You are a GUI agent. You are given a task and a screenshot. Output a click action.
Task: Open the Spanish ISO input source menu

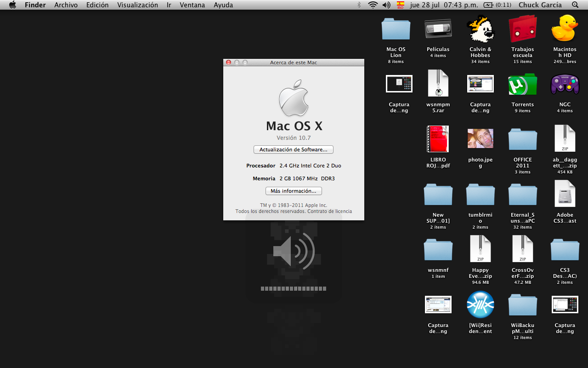(401, 5)
